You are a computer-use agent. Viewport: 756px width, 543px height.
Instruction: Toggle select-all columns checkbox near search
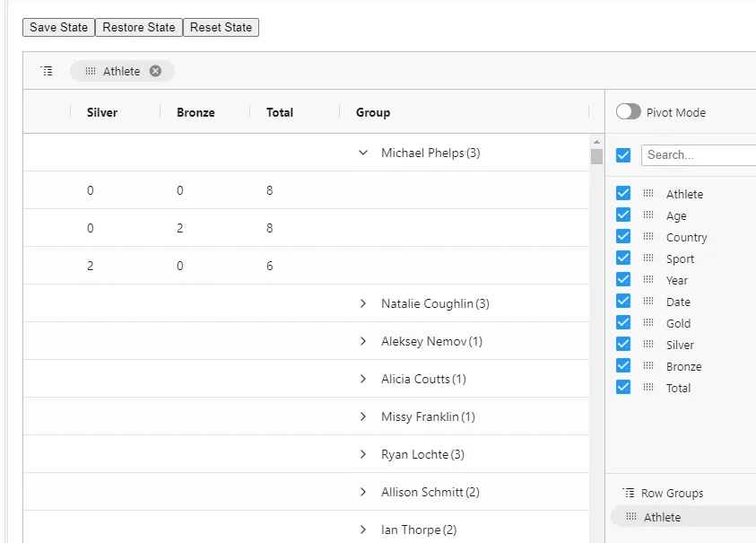coord(623,155)
